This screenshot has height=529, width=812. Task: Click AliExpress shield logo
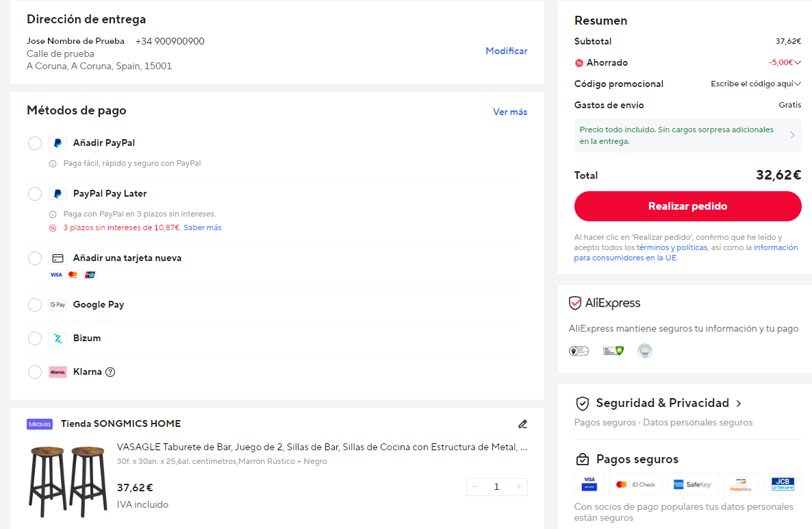pyautogui.click(x=575, y=303)
